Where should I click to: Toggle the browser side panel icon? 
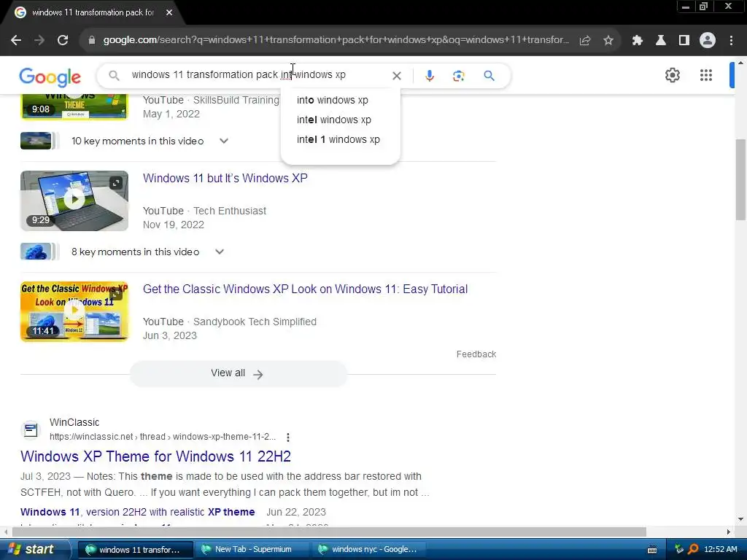(x=684, y=41)
